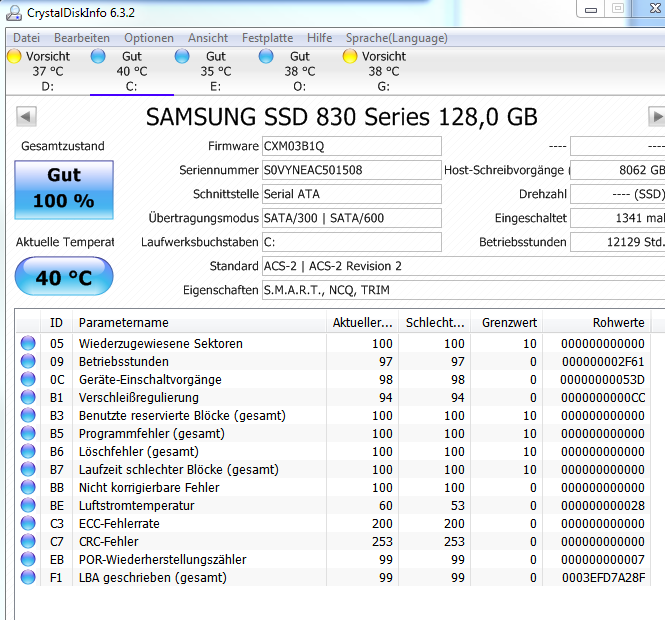
Task: Click the Eigenschaften field S.M.A.R.T., NCQ, TRIM
Action: (464, 290)
